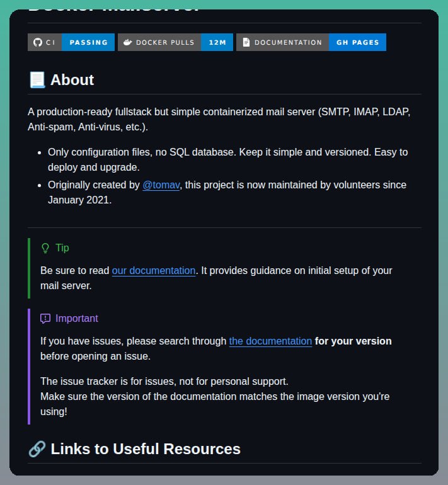448x485 pixels.
Task: Click bold text 'for your version'
Action: pos(353,341)
